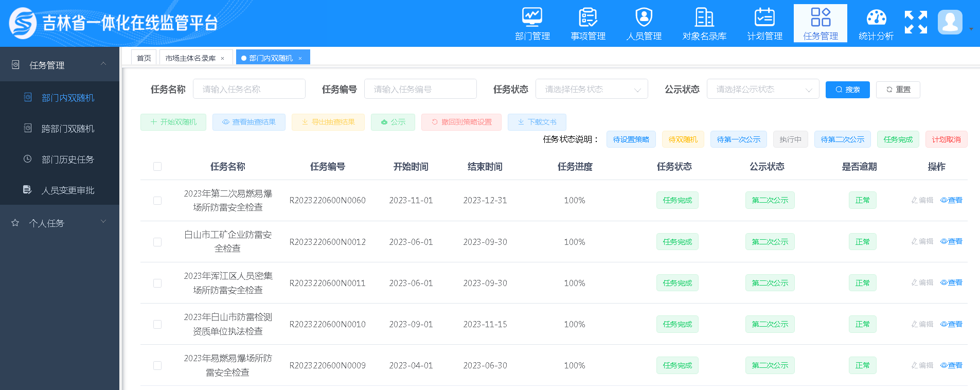This screenshot has width=980, height=390.
Task: View task R2023220600N0060
Action: 951,200
